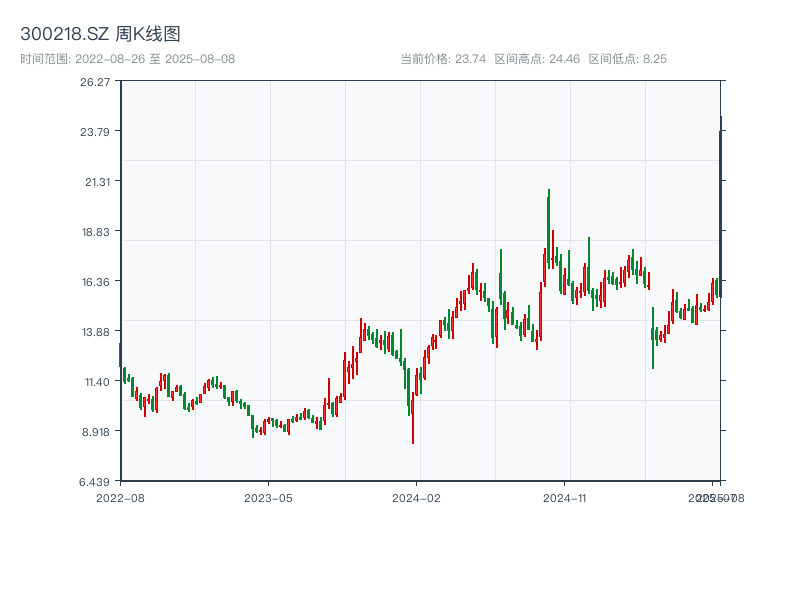Click the 区间高点 24.46 label

pyautogui.click(x=537, y=59)
